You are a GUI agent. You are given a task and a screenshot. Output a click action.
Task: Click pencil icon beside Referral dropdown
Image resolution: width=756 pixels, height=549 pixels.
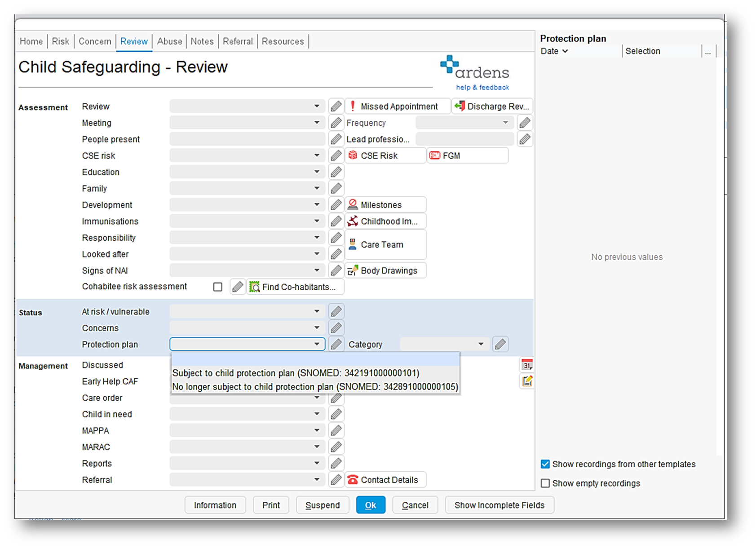(336, 480)
